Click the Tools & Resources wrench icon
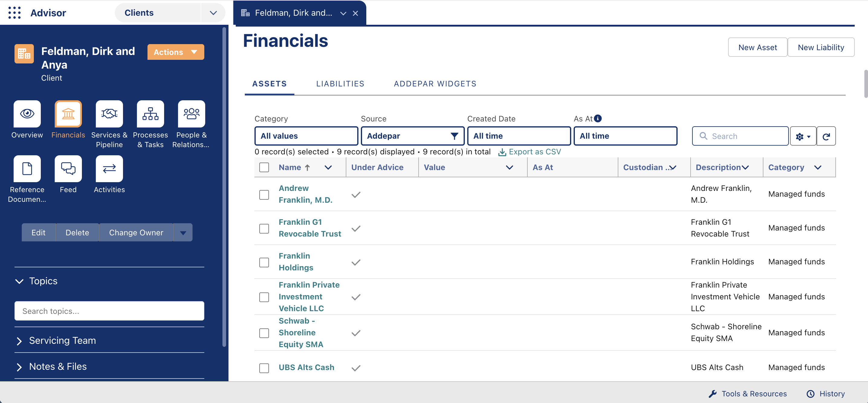The width and height of the screenshot is (868, 403). [x=712, y=394]
